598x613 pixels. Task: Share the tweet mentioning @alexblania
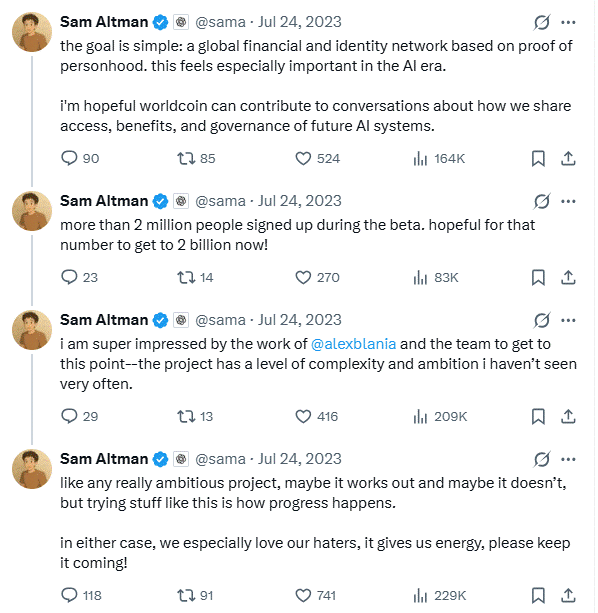point(568,416)
